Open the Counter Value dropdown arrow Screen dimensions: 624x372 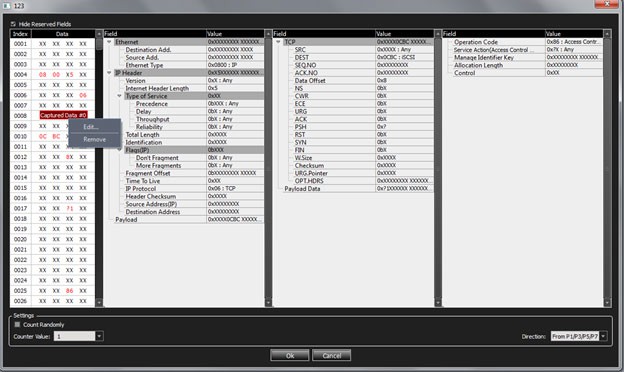tap(99, 336)
